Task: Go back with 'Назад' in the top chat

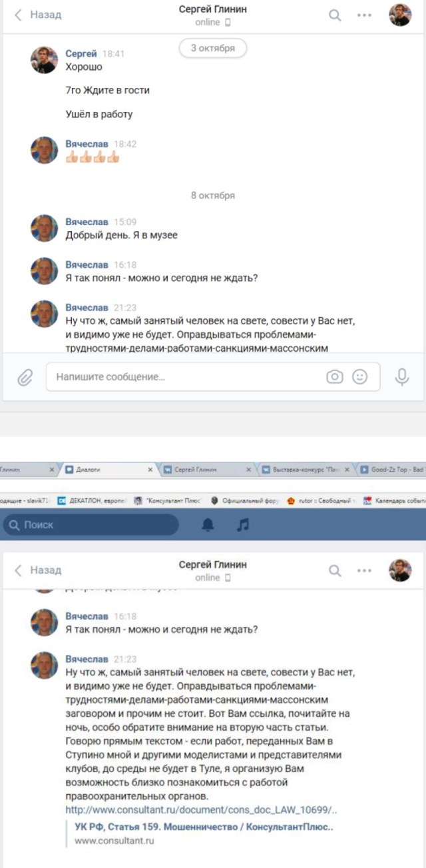Action: (x=38, y=15)
